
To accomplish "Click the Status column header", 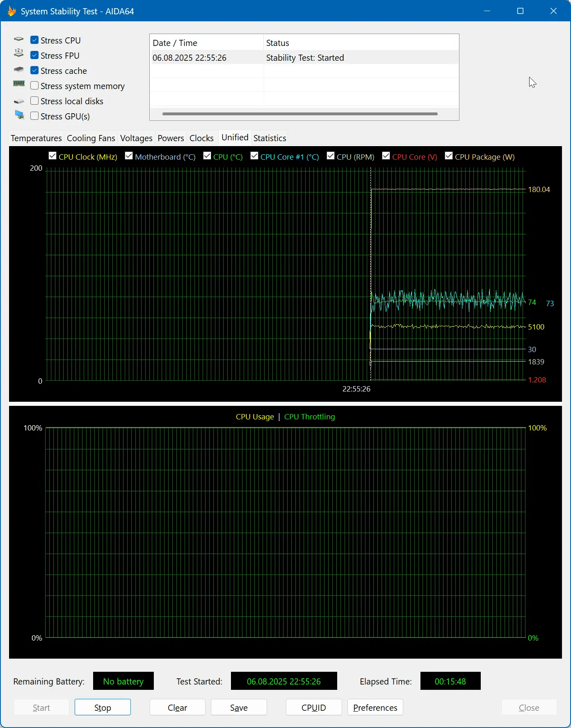I will [x=361, y=43].
